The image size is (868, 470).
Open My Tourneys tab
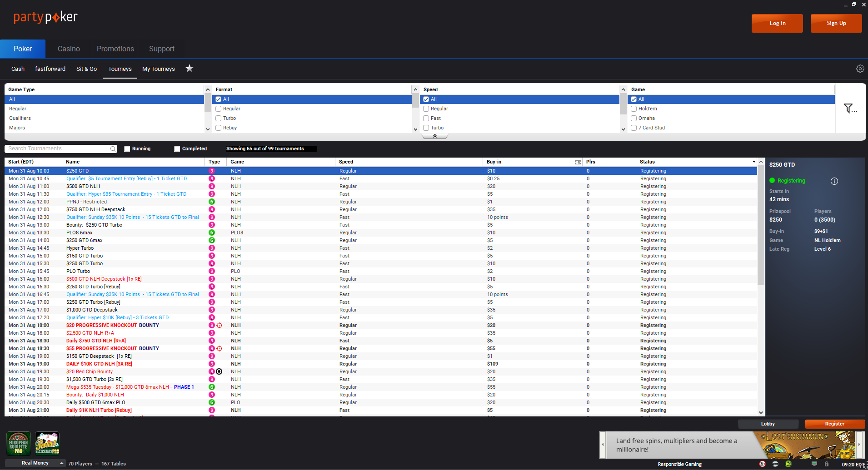159,69
